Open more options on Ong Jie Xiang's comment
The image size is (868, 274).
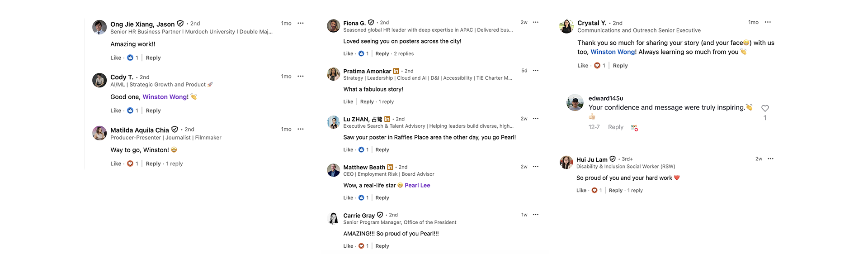pos(301,23)
